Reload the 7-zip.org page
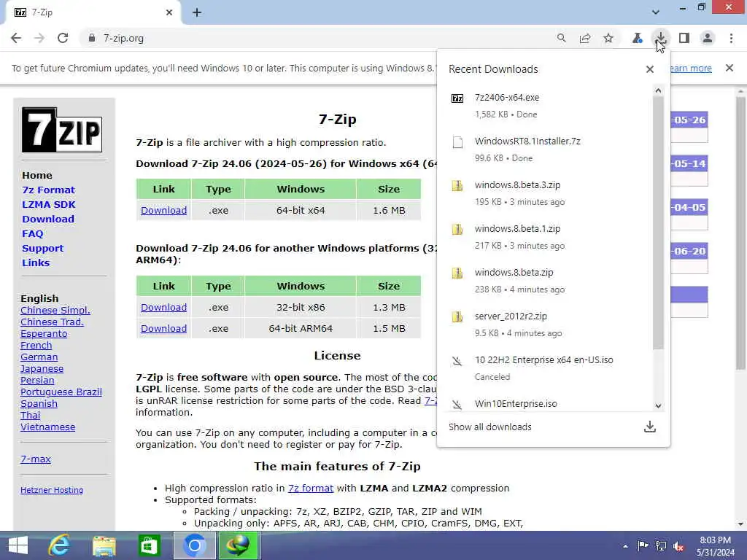The width and height of the screenshot is (747, 560). [x=63, y=38]
